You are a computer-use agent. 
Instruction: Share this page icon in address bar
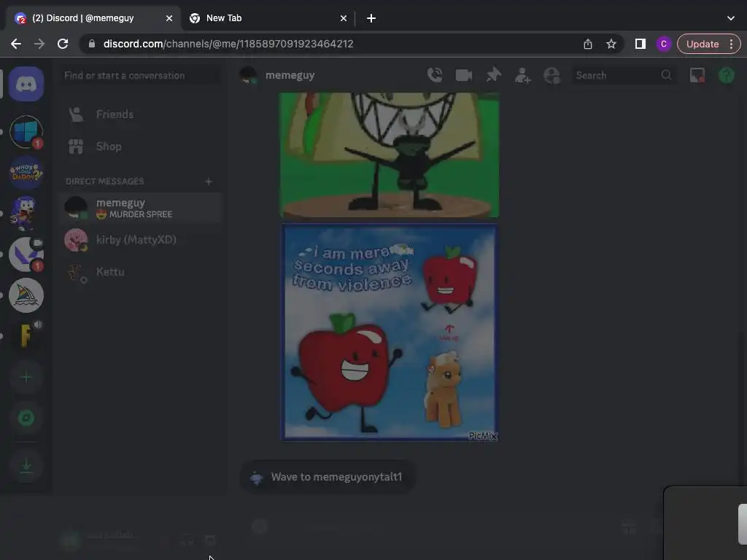(588, 44)
